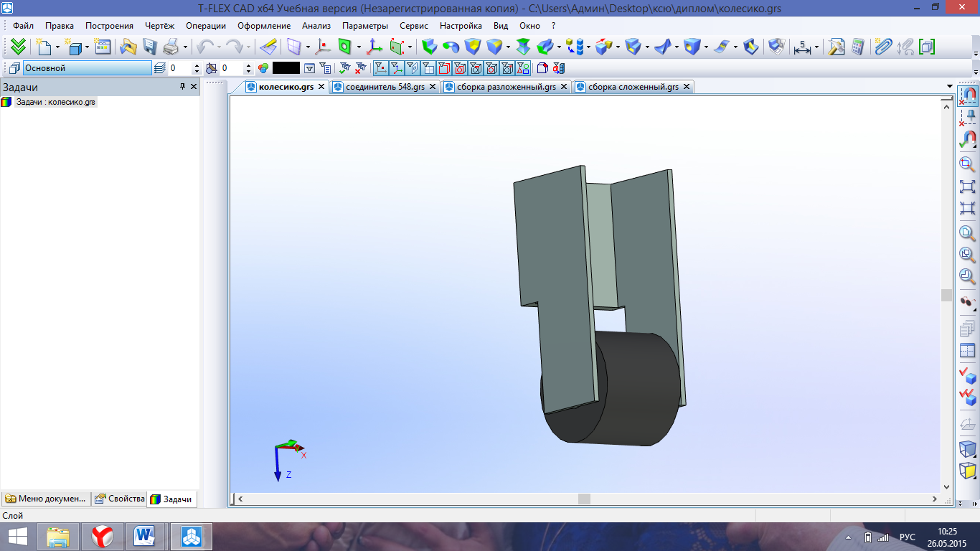Print the document using the printer icon
The image size is (980, 551).
click(171, 47)
